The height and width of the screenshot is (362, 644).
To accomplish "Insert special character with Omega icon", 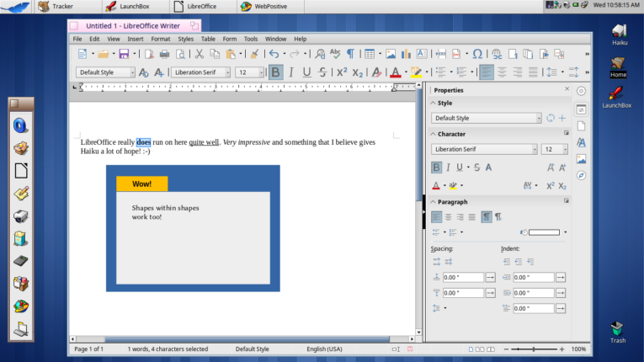I will coord(477,54).
